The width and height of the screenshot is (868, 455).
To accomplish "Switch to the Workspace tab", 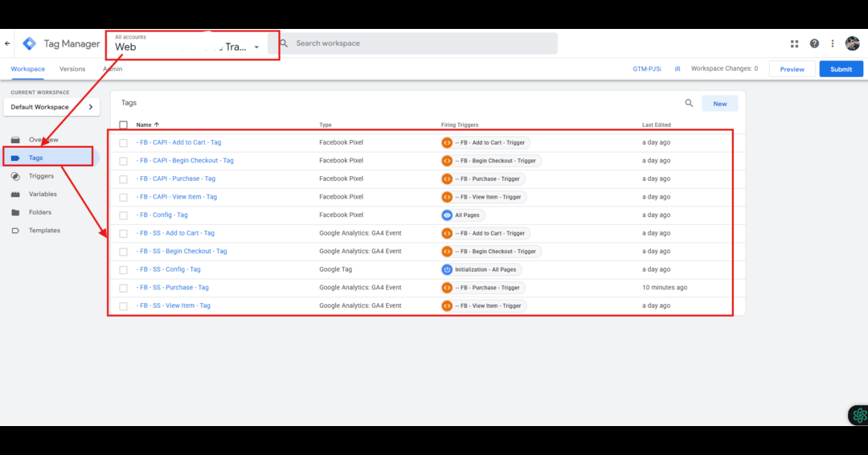I will (27, 69).
